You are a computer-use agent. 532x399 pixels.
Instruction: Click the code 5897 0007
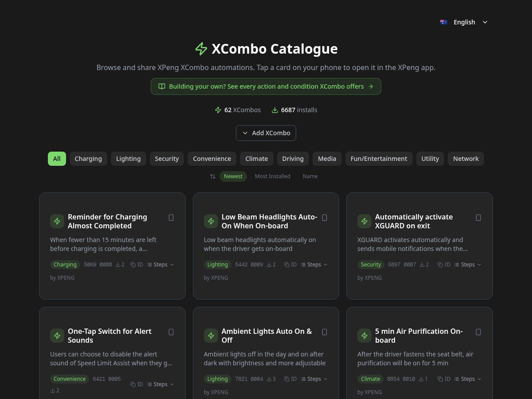[402, 265]
